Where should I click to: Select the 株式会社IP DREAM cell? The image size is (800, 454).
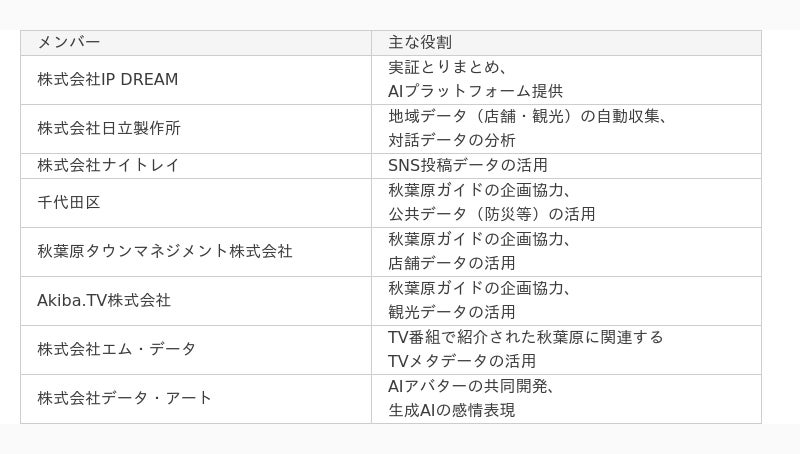[108, 80]
